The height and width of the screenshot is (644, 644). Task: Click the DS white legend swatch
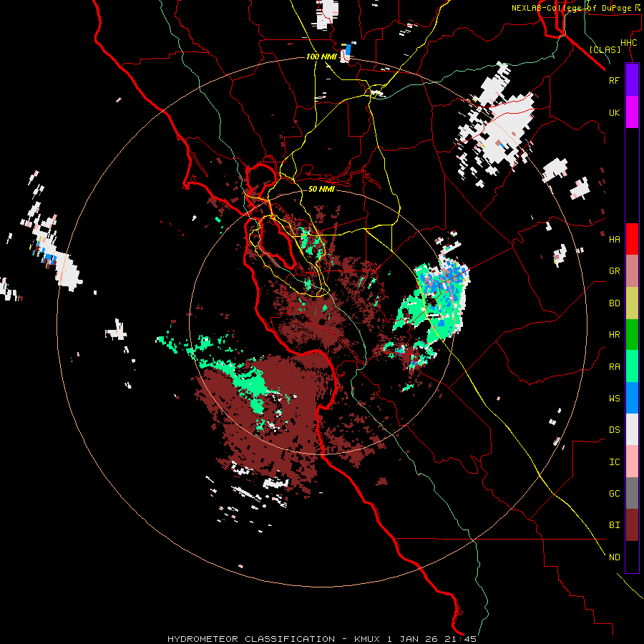[632, 429]
